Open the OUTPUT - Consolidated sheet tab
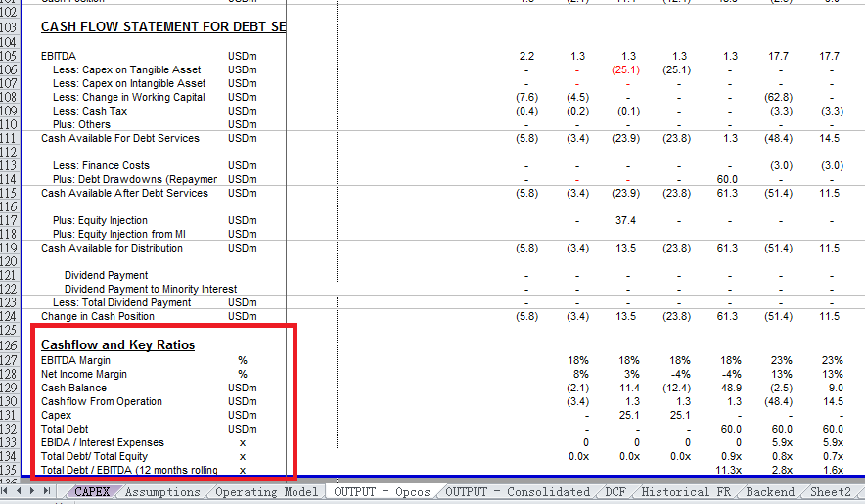865x504 pixels. pyautogui.click(x=518, y=492)
